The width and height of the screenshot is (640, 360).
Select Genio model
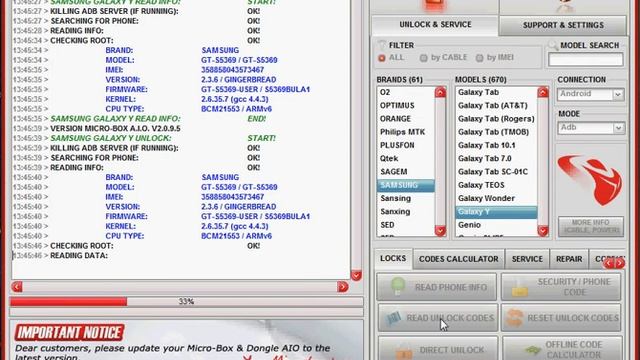click(x=496, y=225)
